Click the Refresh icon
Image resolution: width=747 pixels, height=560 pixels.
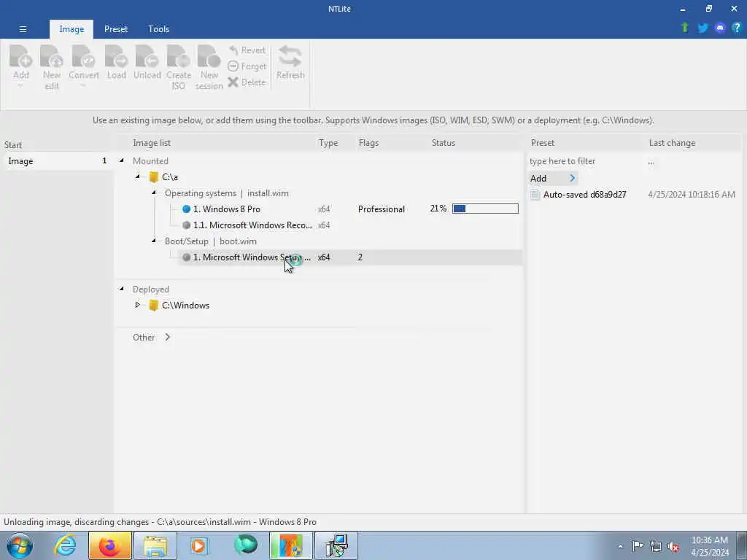[x=290, y=56]
